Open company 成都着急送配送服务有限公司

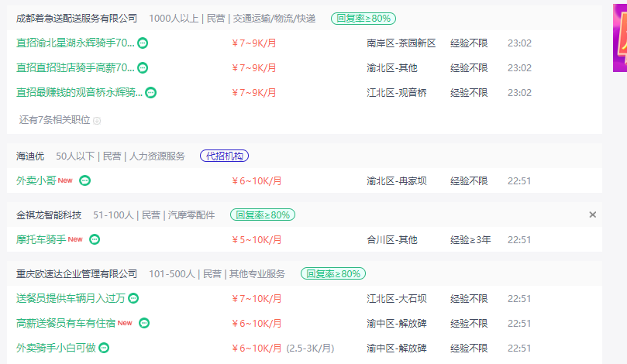coord(76,18)
